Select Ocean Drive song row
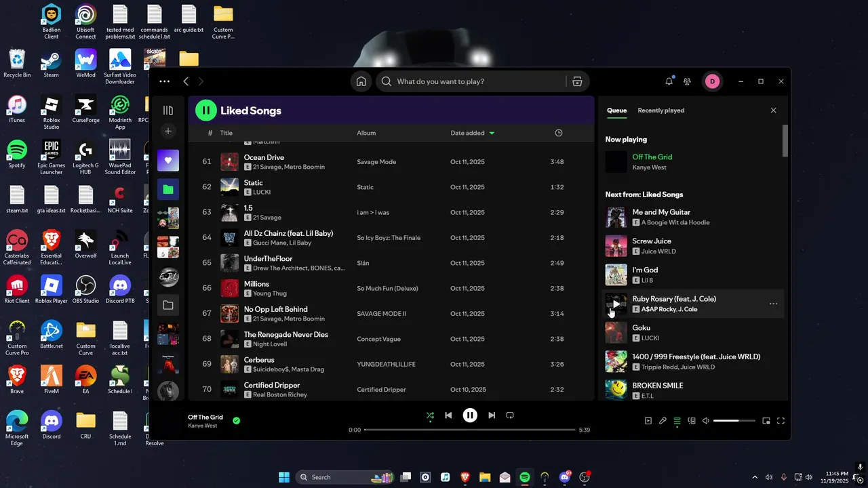The image size is (868, 488). 391,162
